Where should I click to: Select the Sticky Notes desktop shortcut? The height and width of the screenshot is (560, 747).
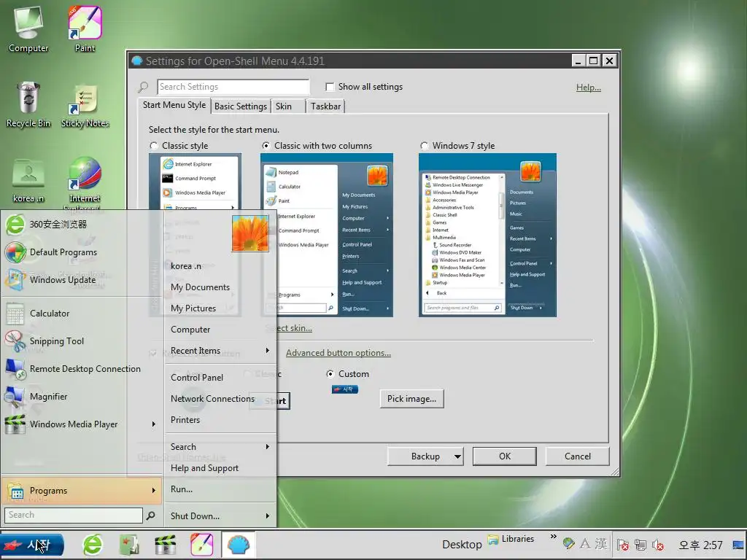[85, 106]
